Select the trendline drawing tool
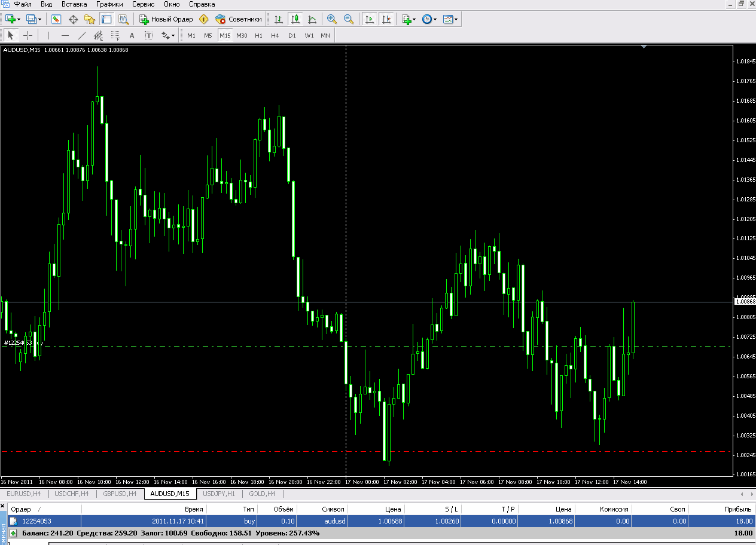 pyautogui.click(x=82, y=35)
